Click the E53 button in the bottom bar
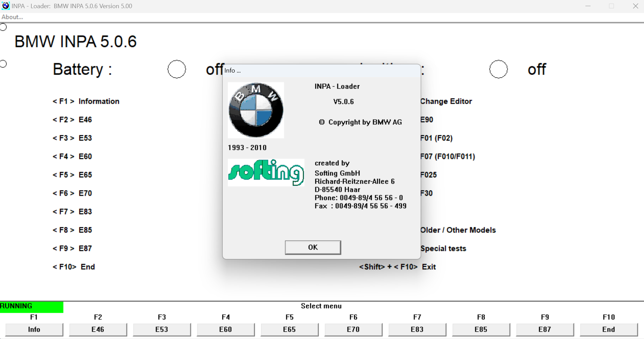 (x=162, y=329)
